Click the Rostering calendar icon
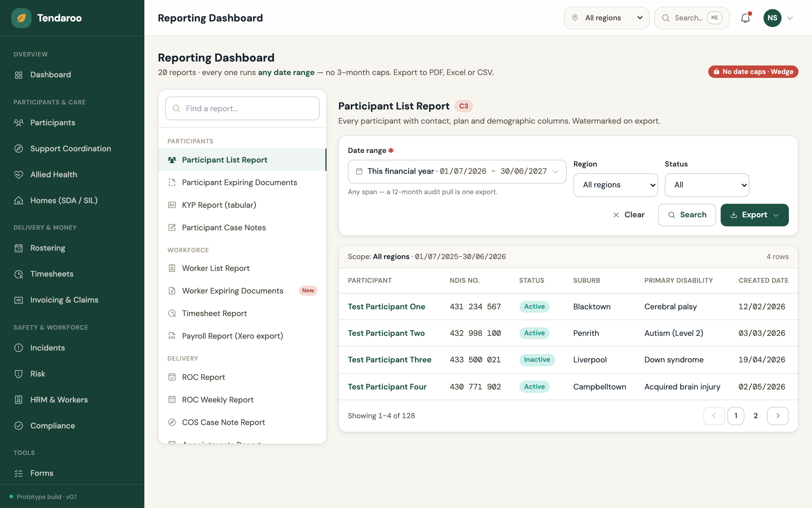This screenshot has height=508, width=812. point(19,248)
